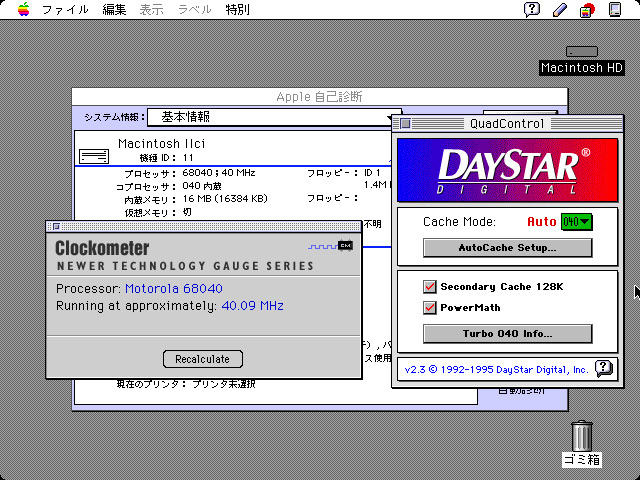Click the QuadControl window close box
This screenshot has width=640, height=480.
pos(405,123)
